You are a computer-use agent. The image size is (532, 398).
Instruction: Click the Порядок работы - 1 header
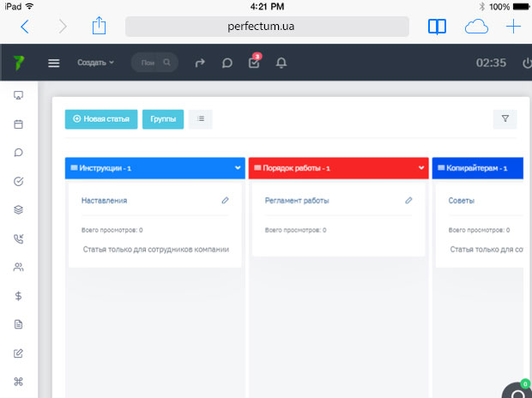point(339,168)
